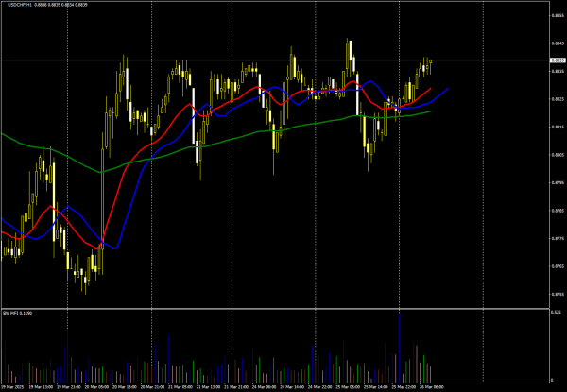The width and height of the screenshot is (567, 392).
Task: Click the 0.525 indicator scale label
Action: [x=556, y=312]
